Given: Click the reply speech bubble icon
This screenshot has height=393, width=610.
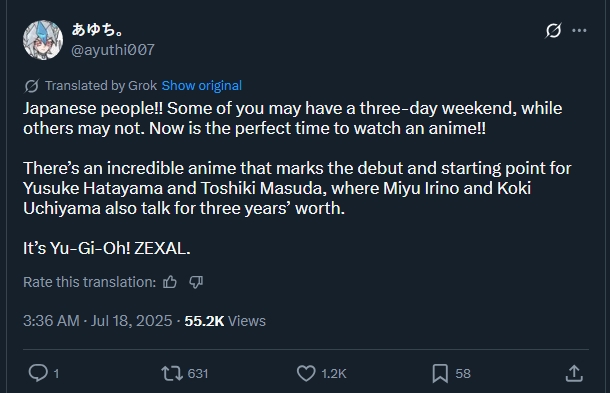Looking at the screenshot, I should (x=38, y=373).
